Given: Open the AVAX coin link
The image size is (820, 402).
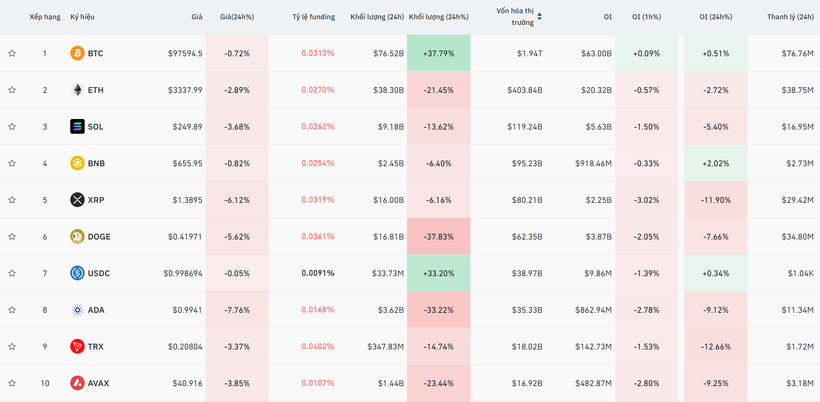Looking at the screenshot, I should 98,383.
